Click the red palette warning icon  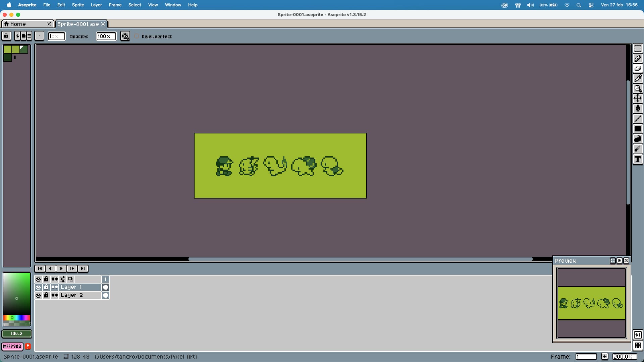28,346
